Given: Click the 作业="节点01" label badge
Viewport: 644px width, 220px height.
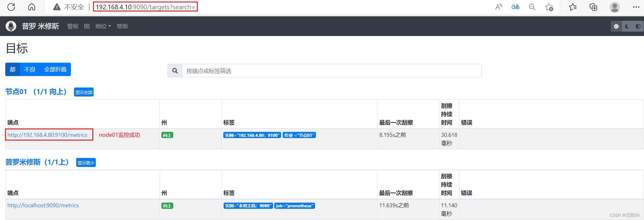Looking at the screenshot, I should pos(299,135).
